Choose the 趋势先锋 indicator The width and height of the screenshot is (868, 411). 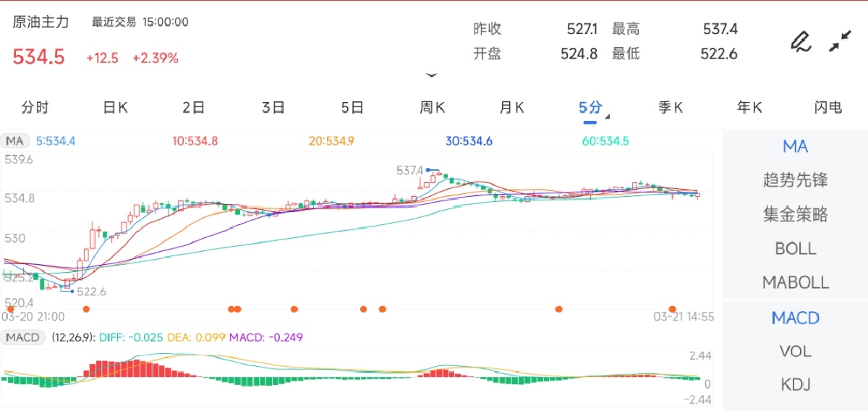tap(795, 180)
